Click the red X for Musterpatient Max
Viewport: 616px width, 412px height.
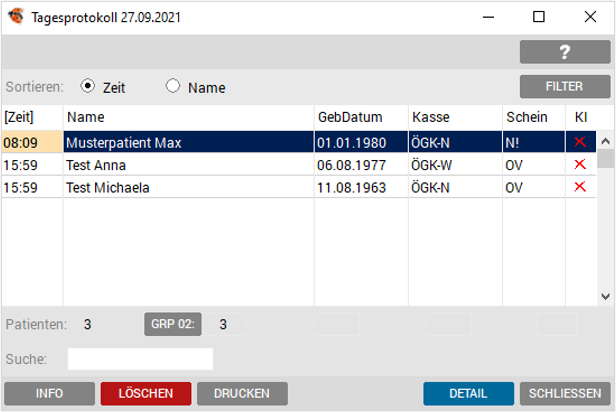[579, 143]
